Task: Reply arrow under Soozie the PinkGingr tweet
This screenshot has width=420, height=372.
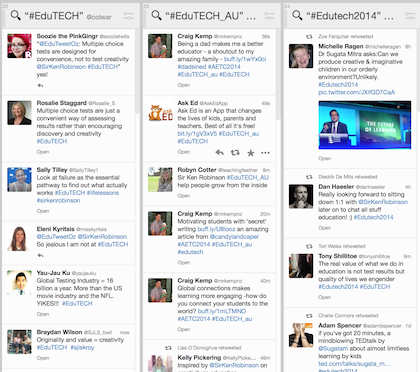Action: [40, 86]
